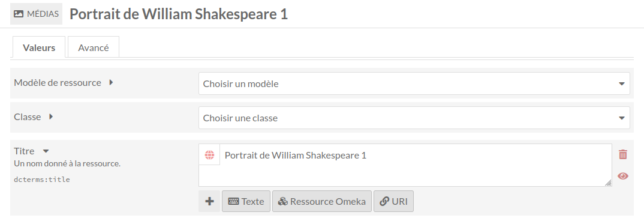Add a URI value

click(x=393, y=201)
